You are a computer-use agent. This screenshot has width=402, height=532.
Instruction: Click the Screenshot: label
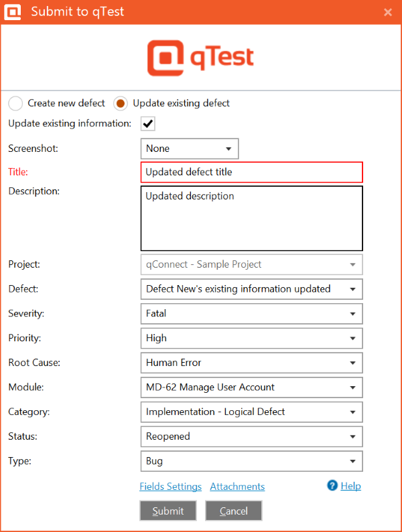33,149
